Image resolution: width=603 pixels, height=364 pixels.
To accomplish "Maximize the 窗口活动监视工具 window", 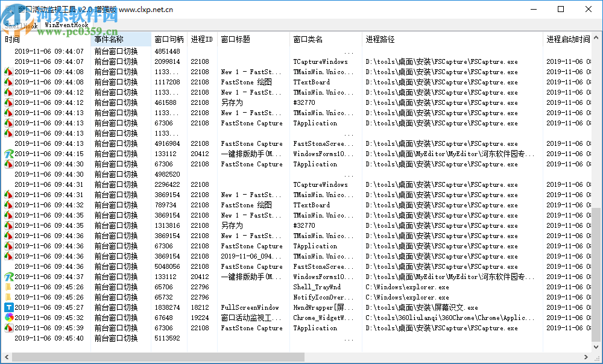I will click(x=561, y=9).
